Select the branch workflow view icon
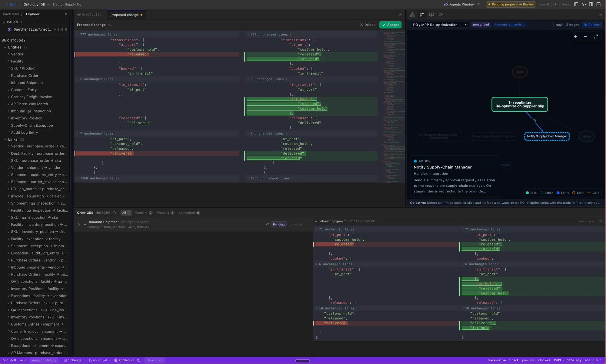 pyautogui.click(x=422, y=15)
